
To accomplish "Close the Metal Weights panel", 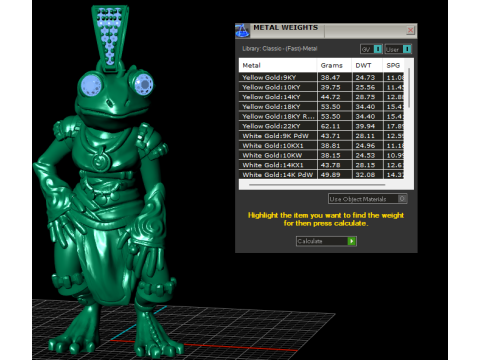I will [411, 30].
